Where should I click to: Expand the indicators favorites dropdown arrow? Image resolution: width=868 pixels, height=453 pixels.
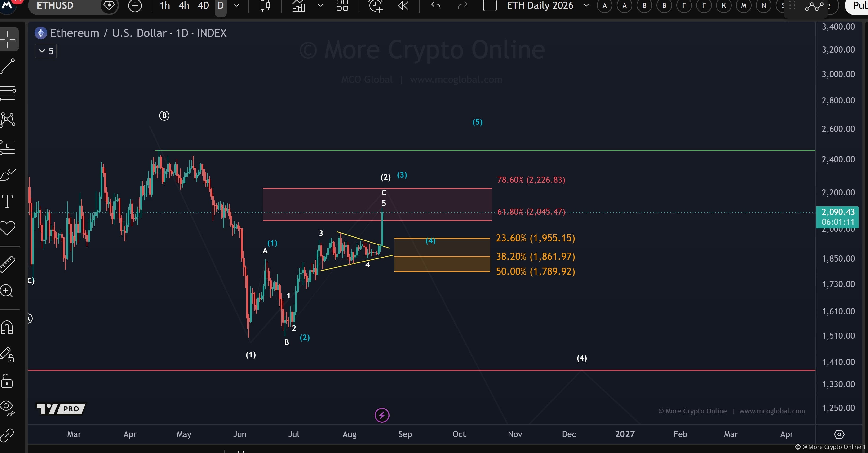click(320, 6)
